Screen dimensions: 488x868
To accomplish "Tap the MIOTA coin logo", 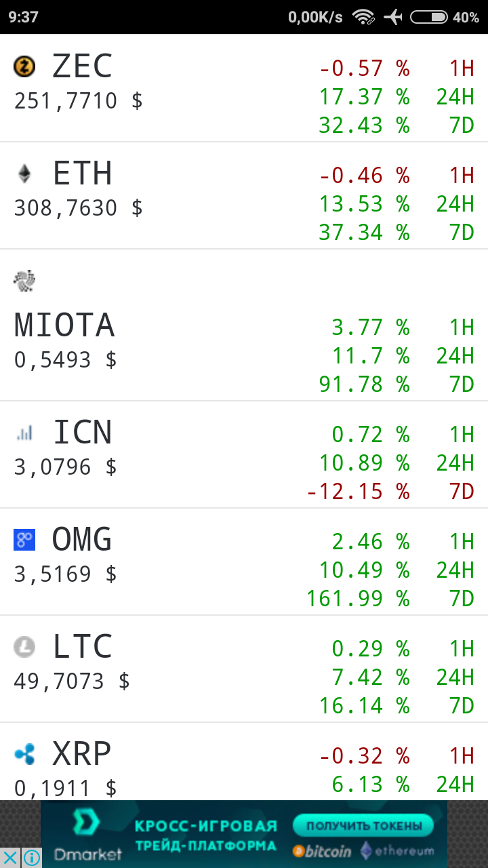I will (x=24, y=281).
